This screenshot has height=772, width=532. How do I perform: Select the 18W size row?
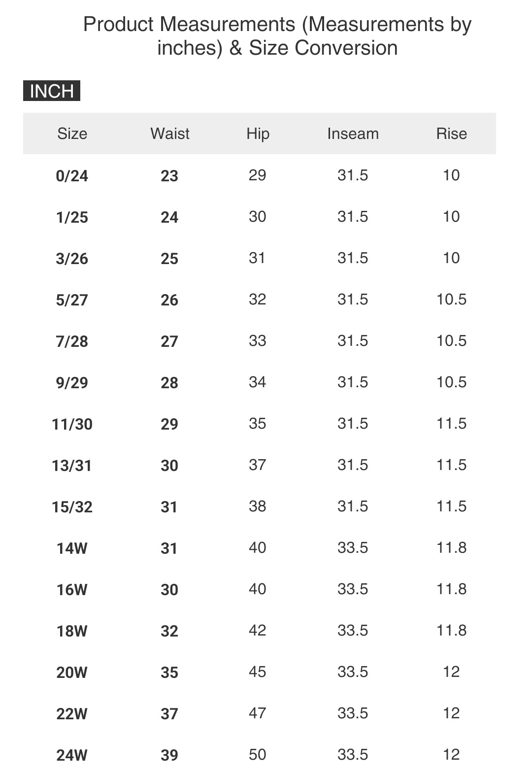coord(72,631)
